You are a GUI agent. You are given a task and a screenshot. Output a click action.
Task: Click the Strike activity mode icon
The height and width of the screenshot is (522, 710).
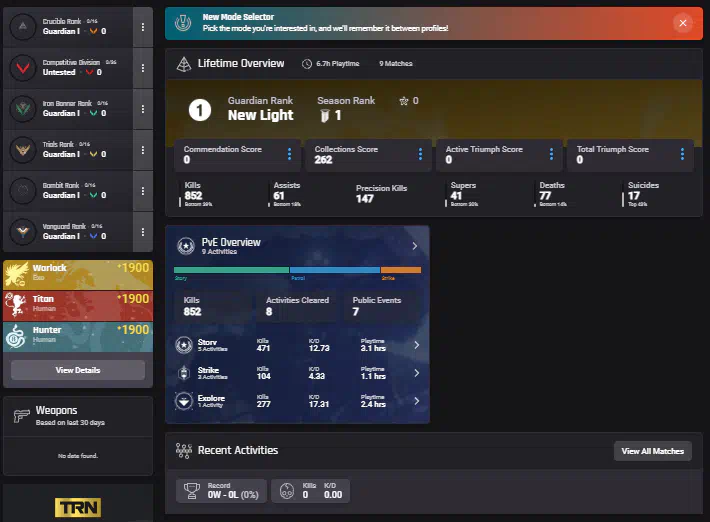coord(184,373)
